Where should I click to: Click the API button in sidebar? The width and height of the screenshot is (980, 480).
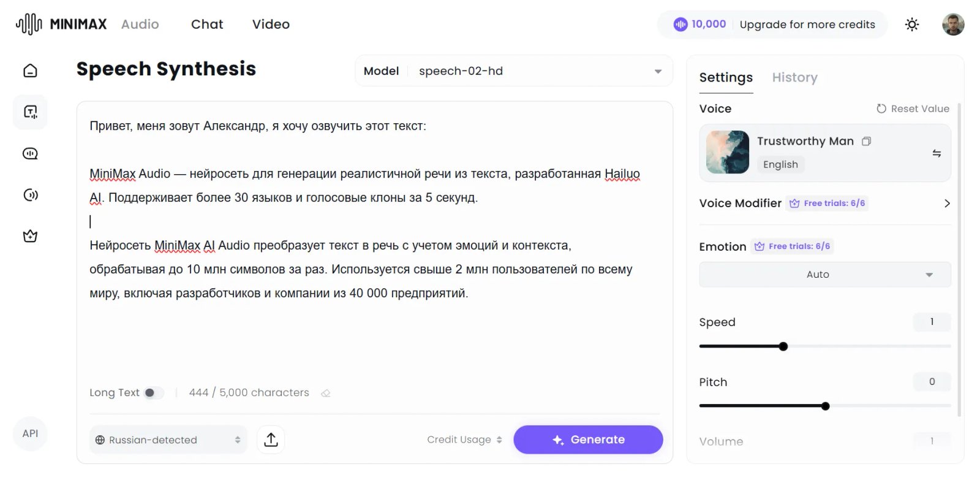(30, 433)
